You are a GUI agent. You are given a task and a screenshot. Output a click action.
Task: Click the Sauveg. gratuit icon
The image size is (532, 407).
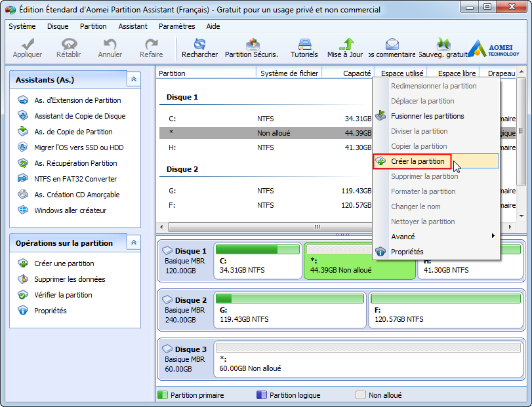point(443,44)
